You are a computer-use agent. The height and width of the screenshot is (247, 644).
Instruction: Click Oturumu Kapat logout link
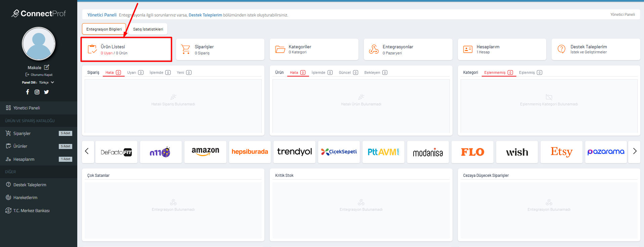pos(39,75)
